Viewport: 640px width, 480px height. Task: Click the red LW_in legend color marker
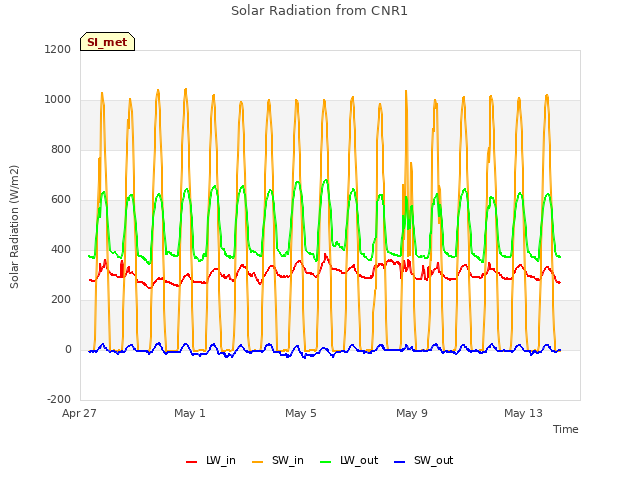(191, 462)
